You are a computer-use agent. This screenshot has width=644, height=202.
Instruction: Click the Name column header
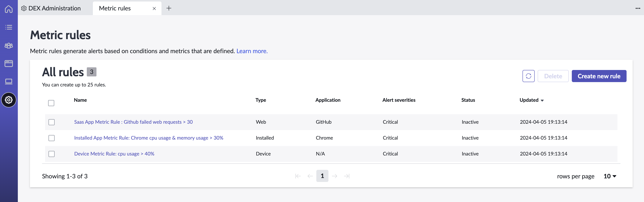point(80,100)
